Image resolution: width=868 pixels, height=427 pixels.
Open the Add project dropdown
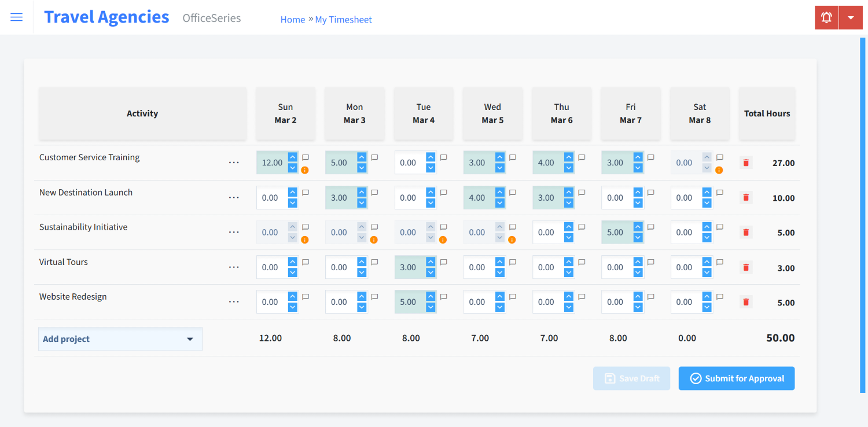(120, 338)
